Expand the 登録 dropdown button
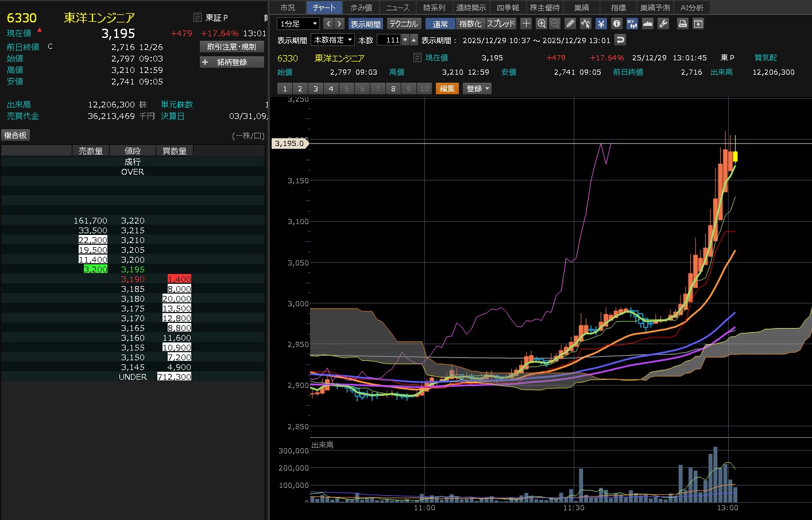The height and width of the screenshot is (520, 812). coord(477,88)
